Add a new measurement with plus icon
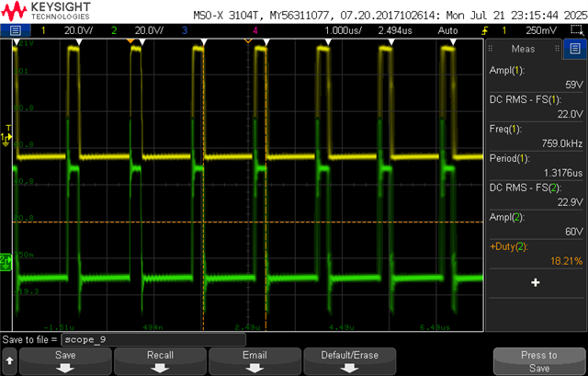The width and height of the screenshot is (588, 376). click(536, 282)
